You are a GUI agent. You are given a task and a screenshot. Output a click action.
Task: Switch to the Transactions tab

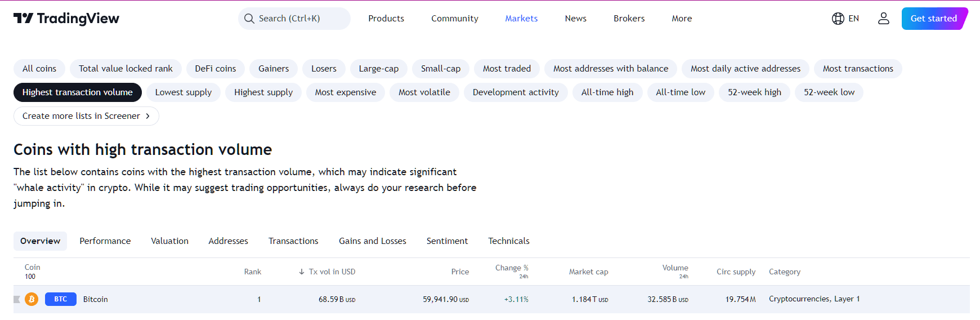293,241
